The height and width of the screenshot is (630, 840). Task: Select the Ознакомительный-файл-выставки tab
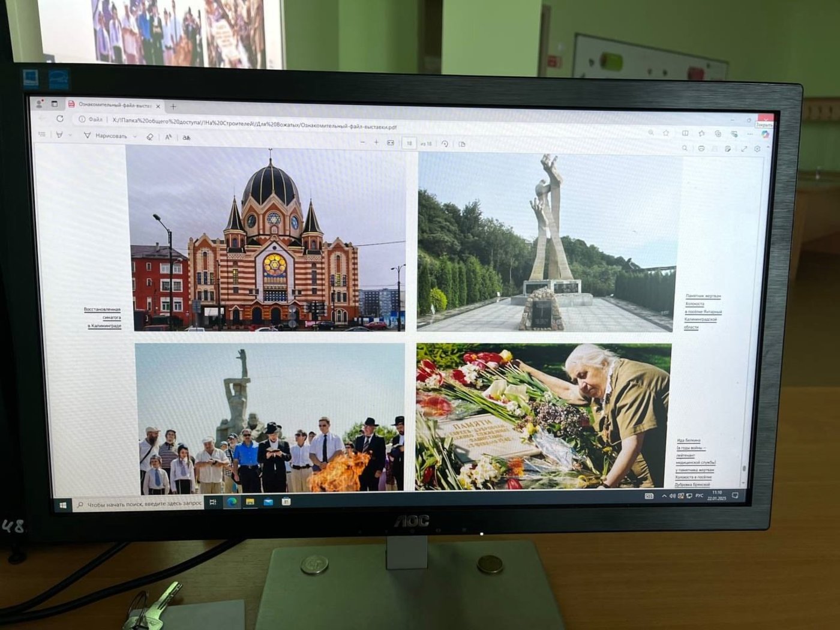(114, 105)
